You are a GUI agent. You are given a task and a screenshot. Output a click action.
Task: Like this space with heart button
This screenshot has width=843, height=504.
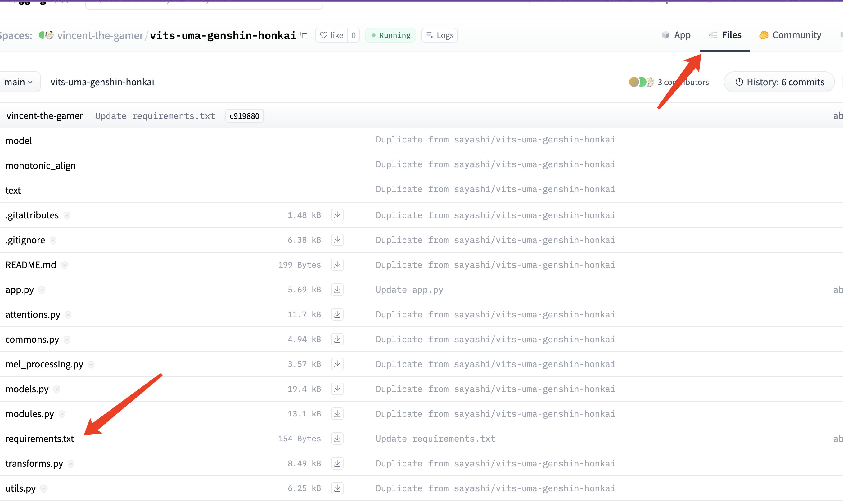pos(331,35)
